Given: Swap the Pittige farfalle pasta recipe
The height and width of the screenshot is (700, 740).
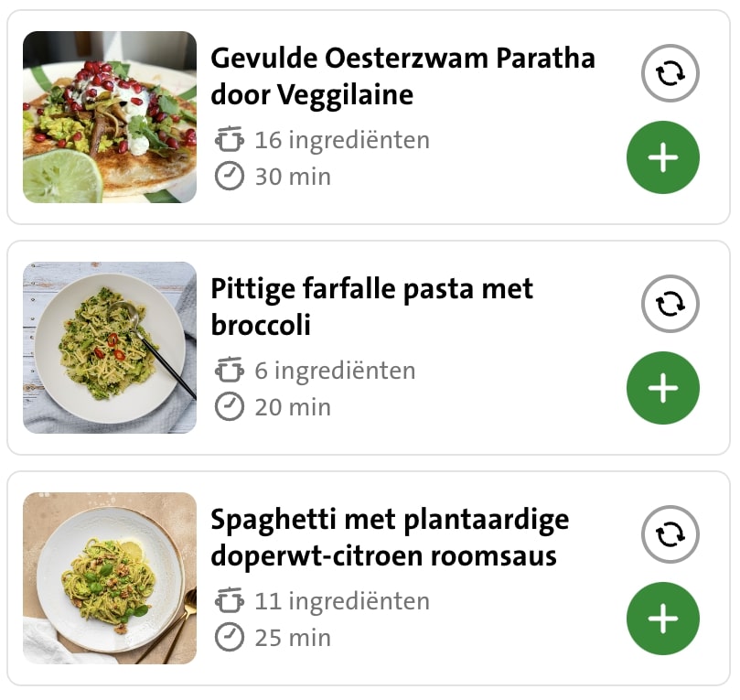Looking at the screenshot, I should pos(670,303).
